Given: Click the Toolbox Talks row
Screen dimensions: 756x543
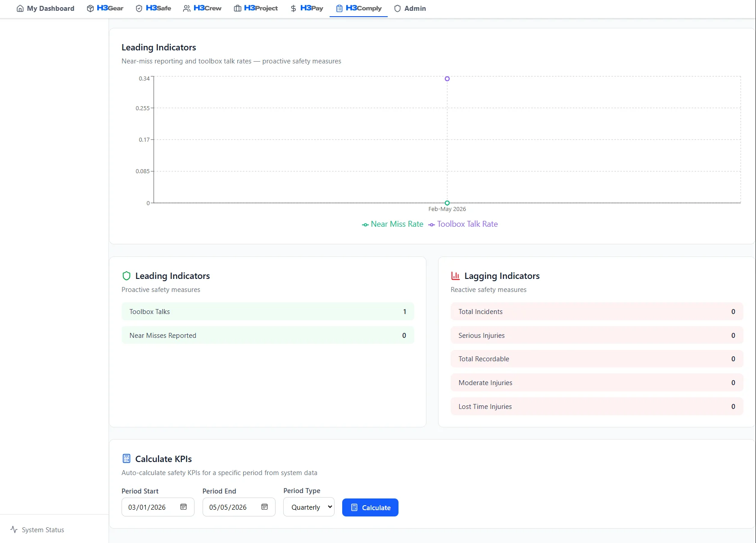Looking at the screenshot, I should pos(268,311).
